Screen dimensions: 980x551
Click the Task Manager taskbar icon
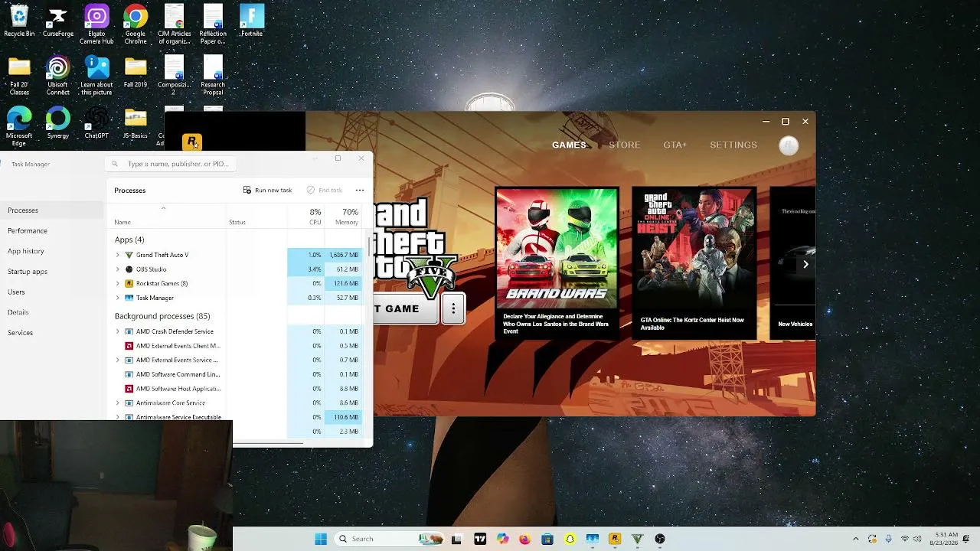592,539
